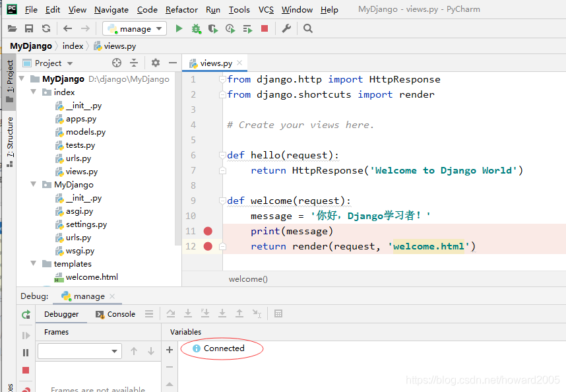Viewport: 566px width, 392px height.
Task: Click the welcome() breadcrumb below the editor
Action: 248,279
